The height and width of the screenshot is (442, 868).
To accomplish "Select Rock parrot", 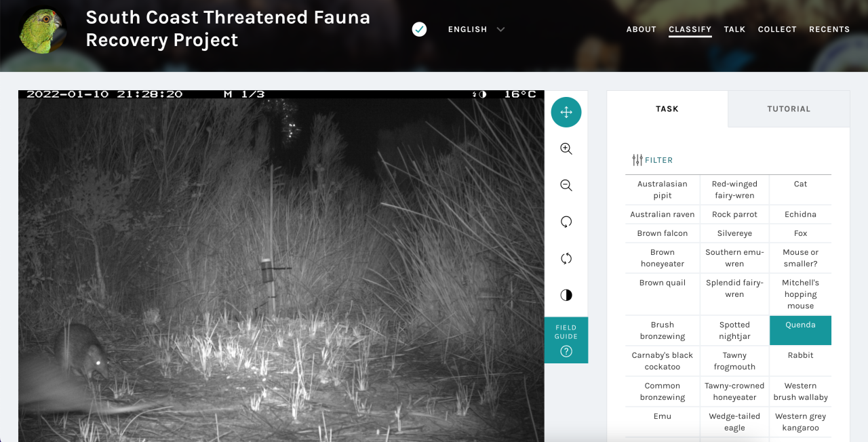I will click(x=734, y=214).
